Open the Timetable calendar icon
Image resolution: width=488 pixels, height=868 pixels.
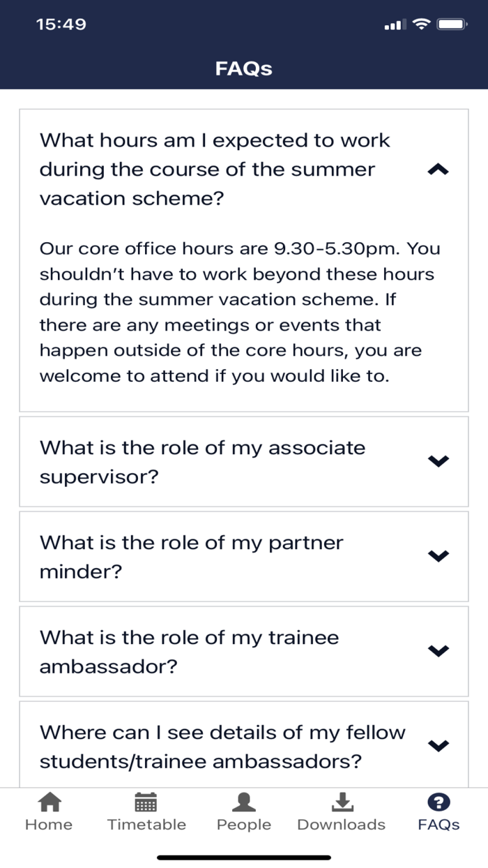point(146,802)
